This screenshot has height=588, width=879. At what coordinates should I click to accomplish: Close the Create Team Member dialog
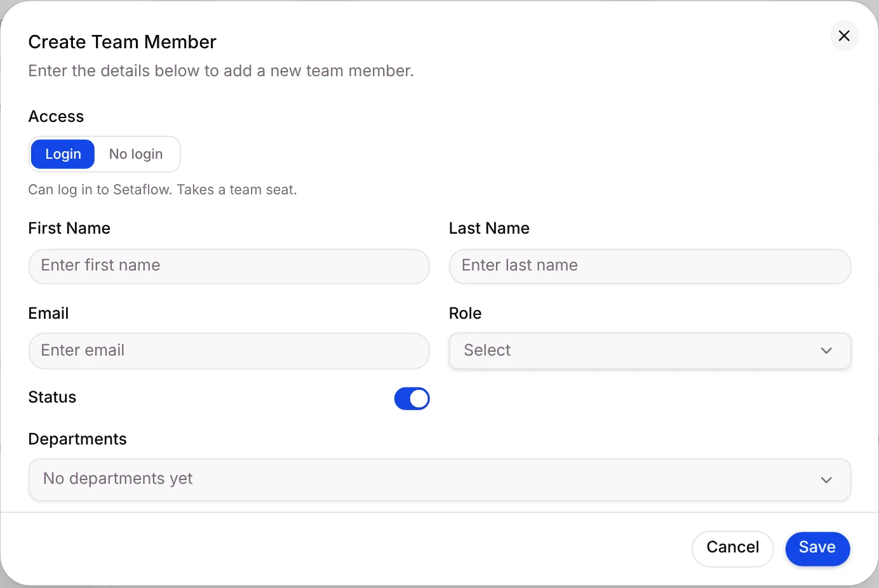click(844, 36)
